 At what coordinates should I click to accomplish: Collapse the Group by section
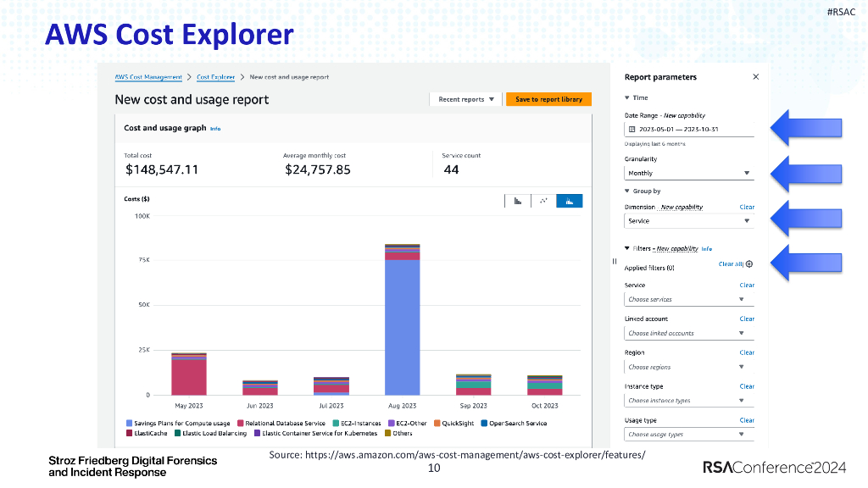click(x=627, y=191)
